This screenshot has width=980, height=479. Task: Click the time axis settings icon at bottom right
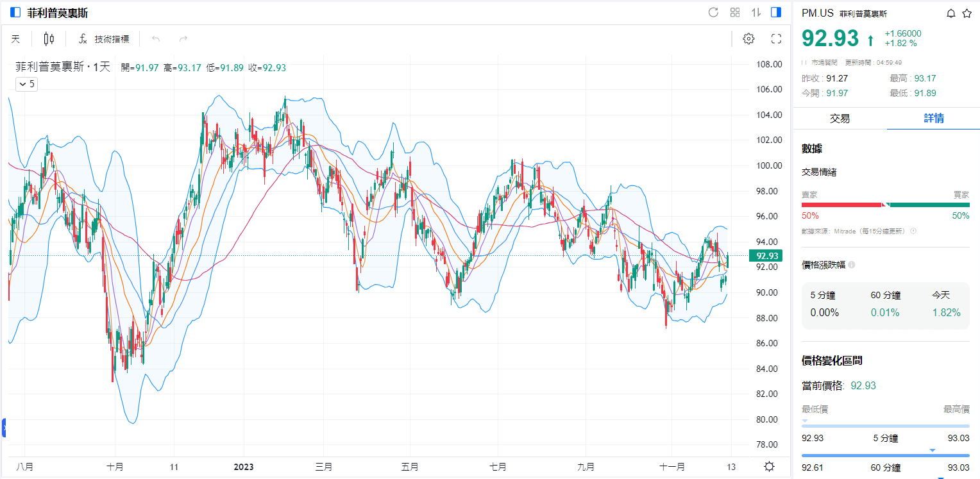(x=769, y=466)
